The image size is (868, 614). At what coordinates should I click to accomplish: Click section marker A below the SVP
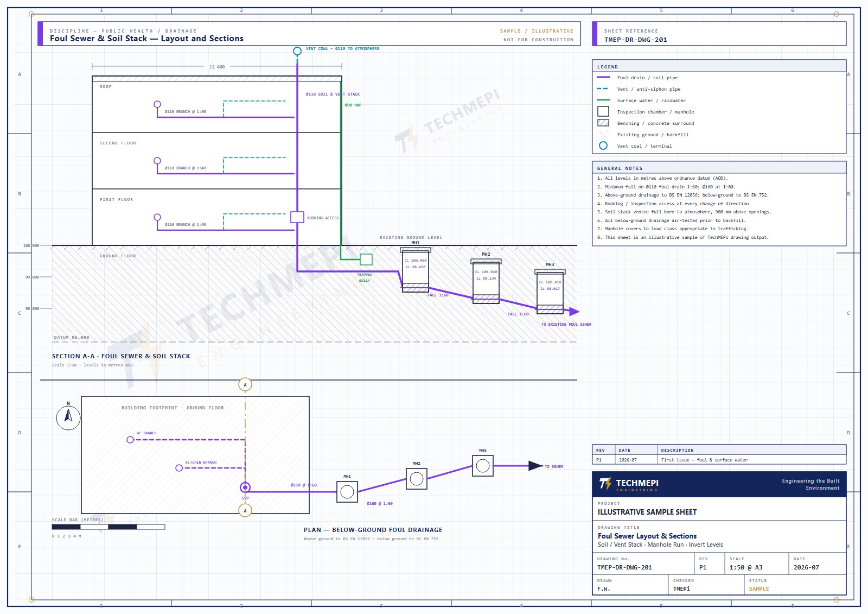245,511
